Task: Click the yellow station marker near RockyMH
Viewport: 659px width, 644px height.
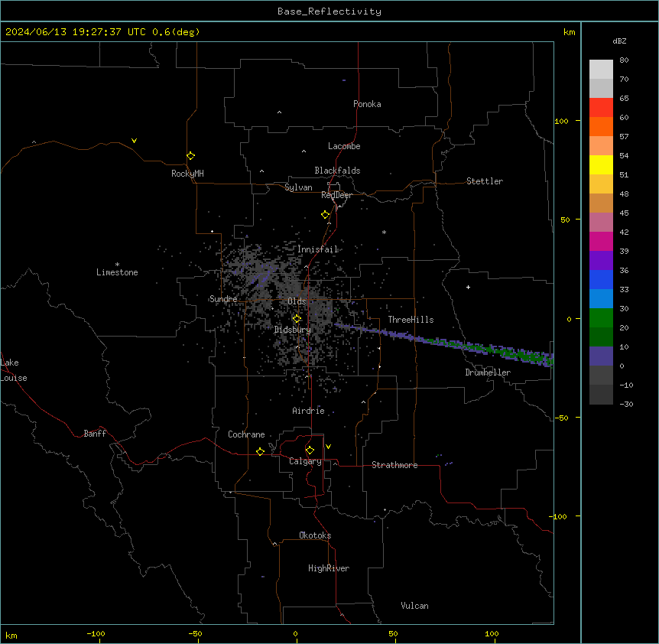Action: (190, 155)
